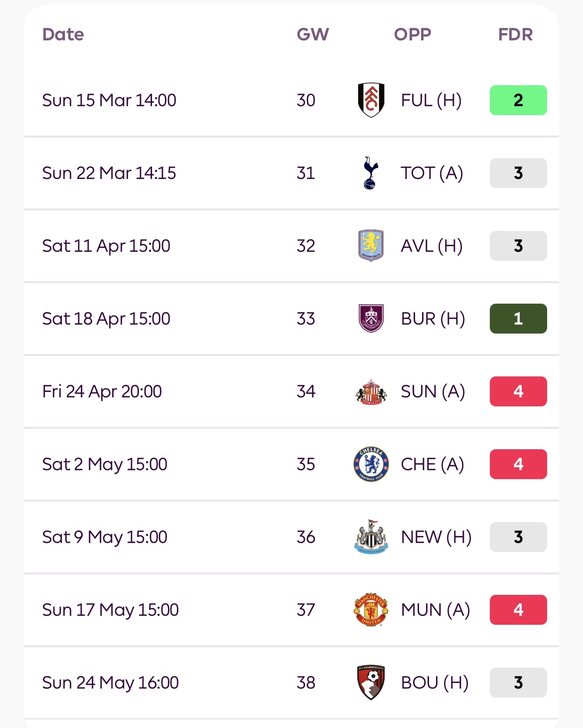Click the green FDR 2 badge for Fulham
The width and height of the screenshot is (583, 728).
518,100
